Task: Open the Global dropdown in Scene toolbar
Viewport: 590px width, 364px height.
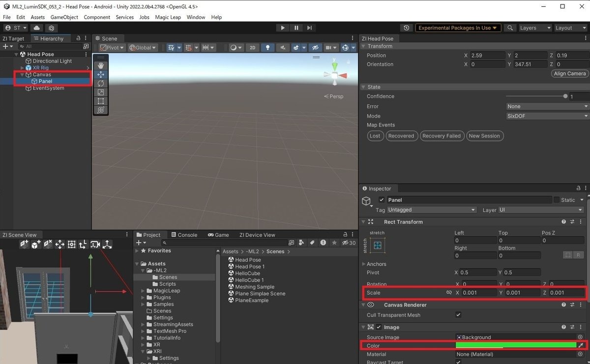Action: point(143,48)
